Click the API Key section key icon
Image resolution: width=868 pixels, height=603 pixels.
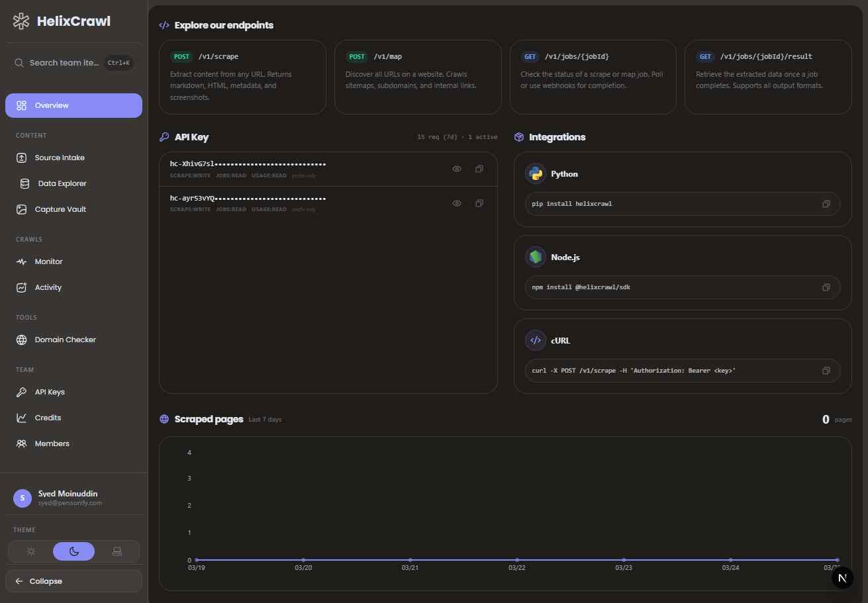164,137
